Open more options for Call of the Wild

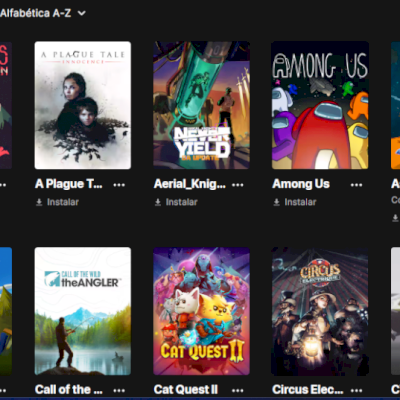point(119,390)
